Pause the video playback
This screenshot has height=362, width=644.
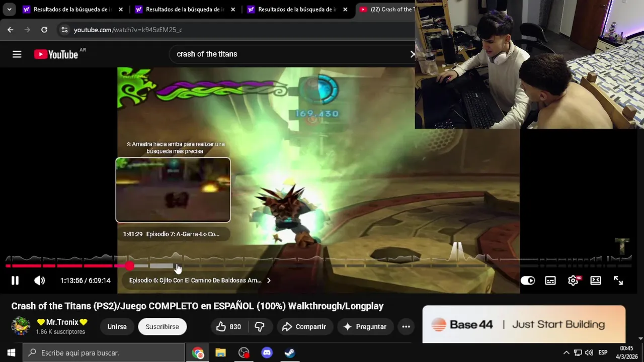(15, 281)
